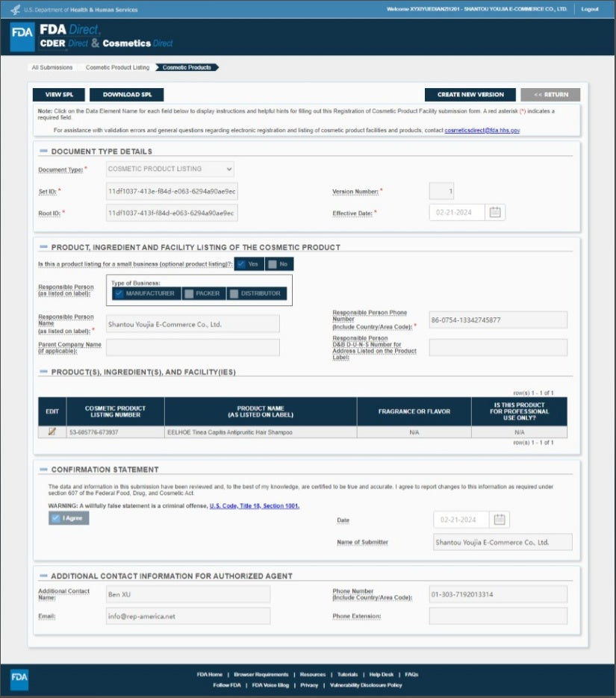Click the HHS eagle logo at top
616x698 pixels.
click(x=15, y=9)
